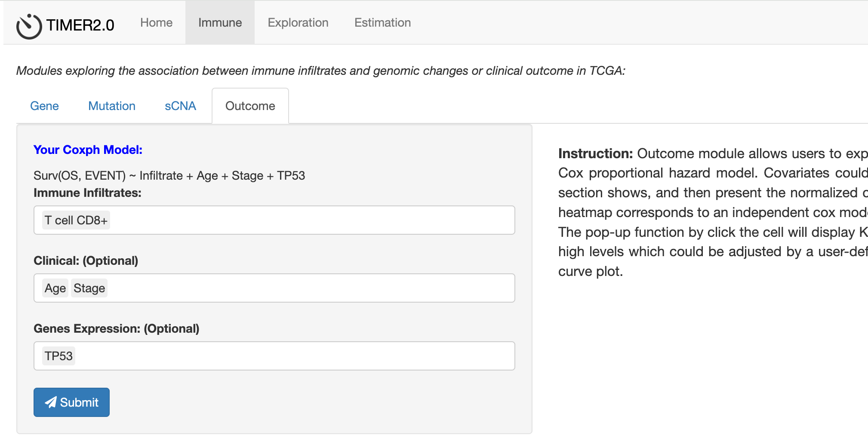Open the Clinical optional selection box
This screenshot has height=441, width=868.
(x=301, y=288)
